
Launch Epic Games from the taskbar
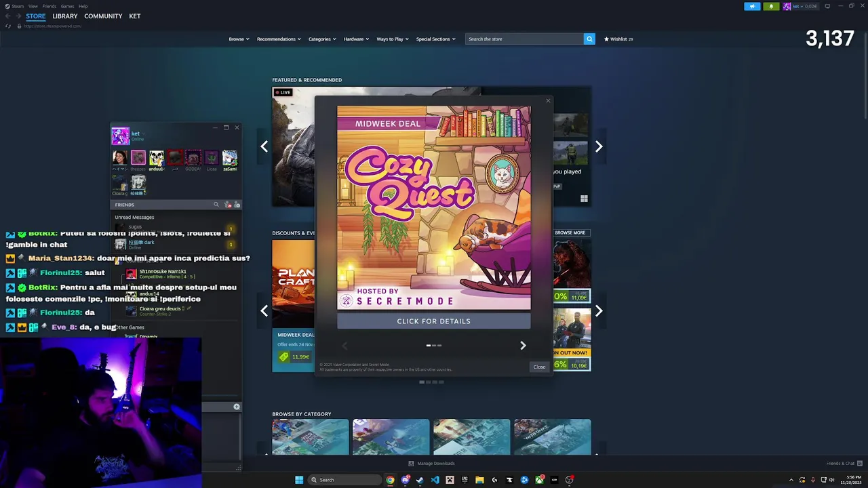(465, 480)
